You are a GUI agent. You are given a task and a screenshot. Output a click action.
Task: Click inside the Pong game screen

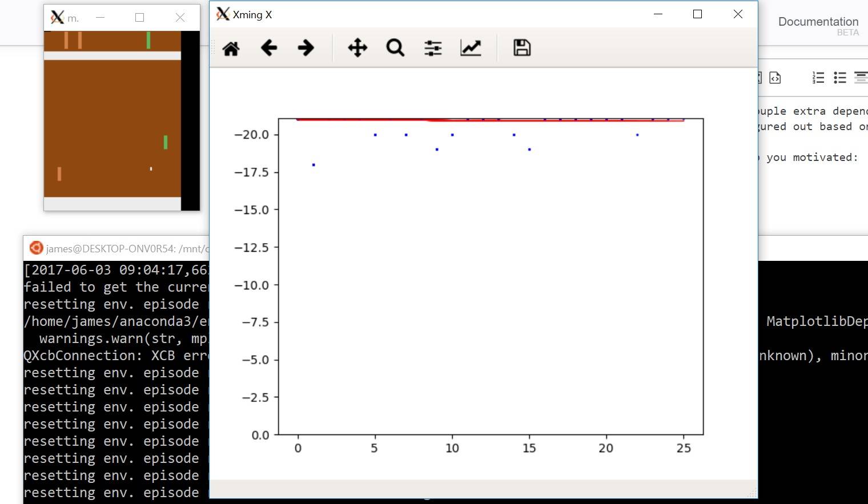(112, 126)
